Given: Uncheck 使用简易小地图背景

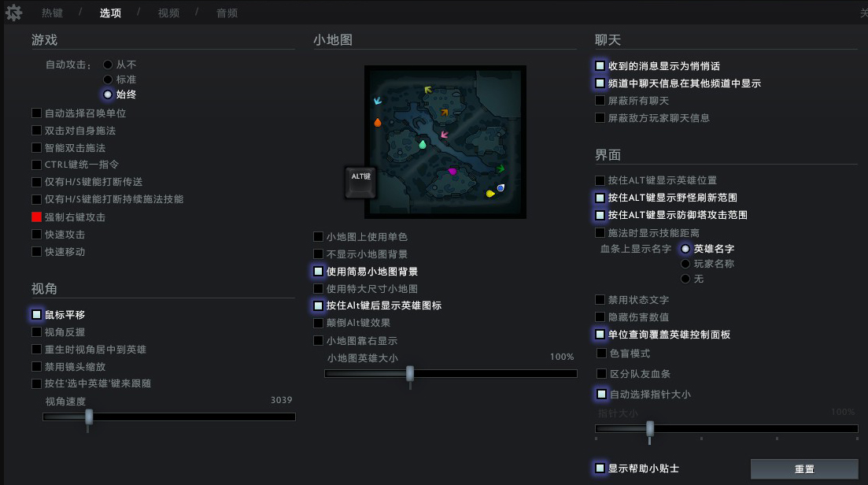Looking at the screenshot, I should click(x=318, y=272).
